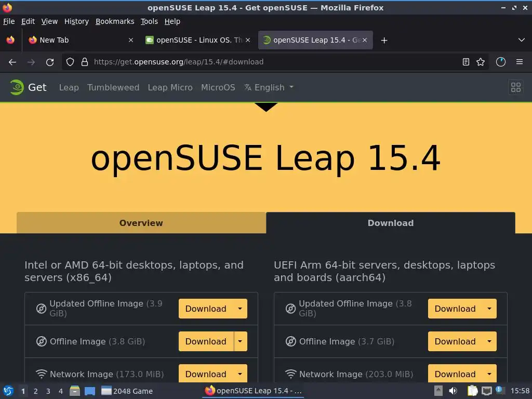The width and height of the screenshot is (532, 399).
Task: Click the removable media tray icon
Action: [438, 391]
